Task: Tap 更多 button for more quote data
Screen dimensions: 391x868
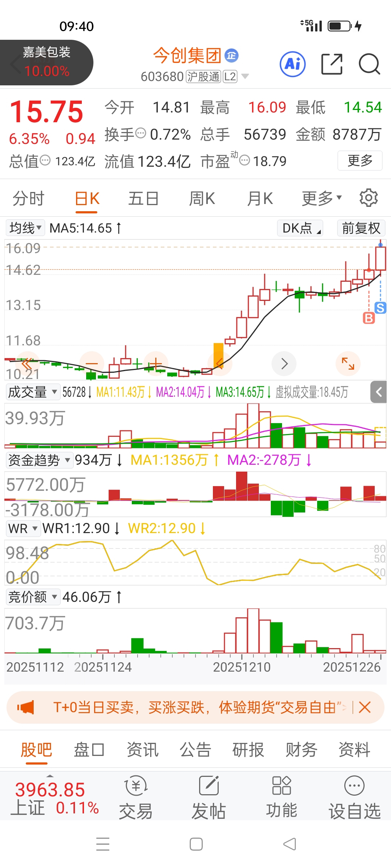Action: 360,160
